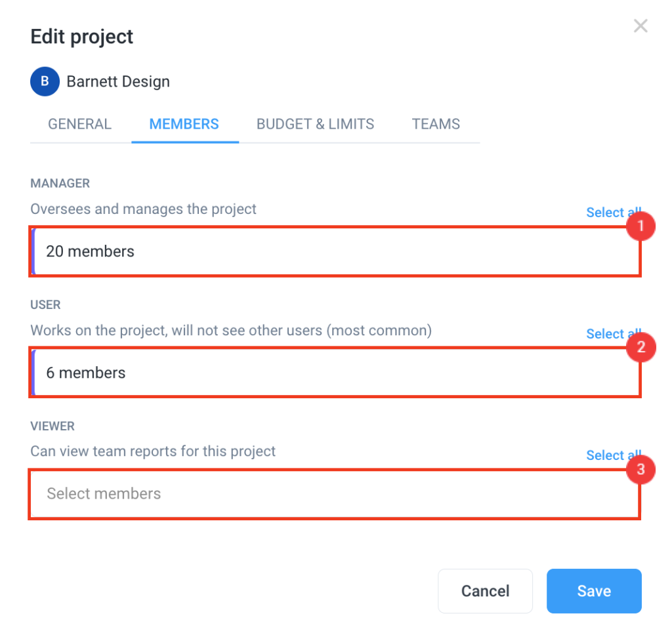
Task: Click the red badge numbered 2
Action: [640, 347]
